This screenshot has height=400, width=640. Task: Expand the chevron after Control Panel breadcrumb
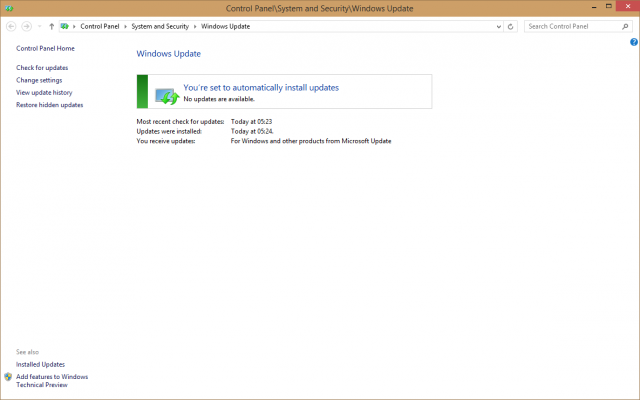pyautogui.click(x=125, y=27)
